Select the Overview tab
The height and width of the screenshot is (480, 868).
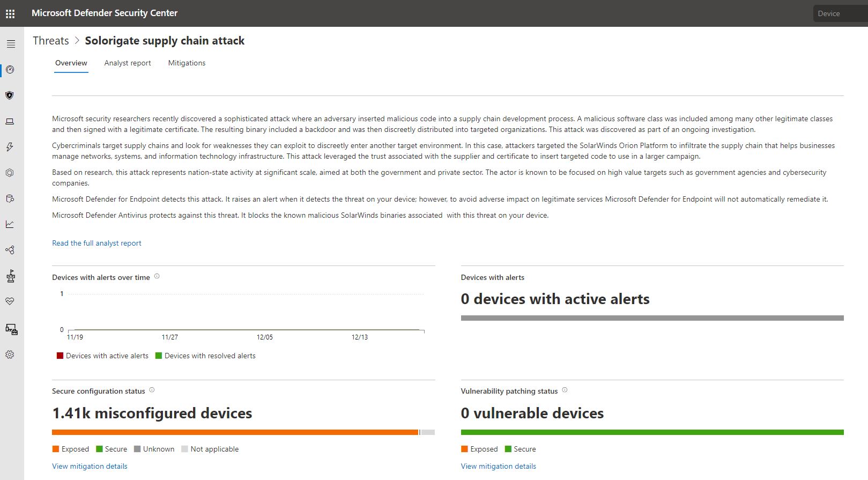71,63
